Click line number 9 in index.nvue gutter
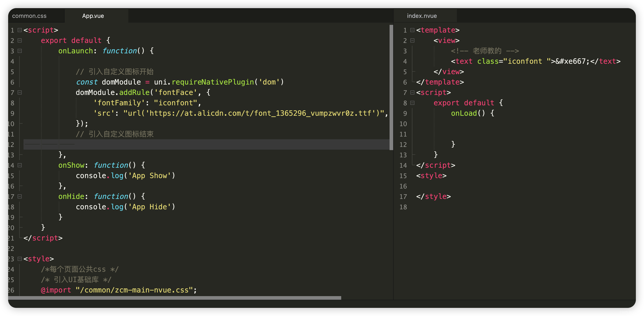 [405, 113]
